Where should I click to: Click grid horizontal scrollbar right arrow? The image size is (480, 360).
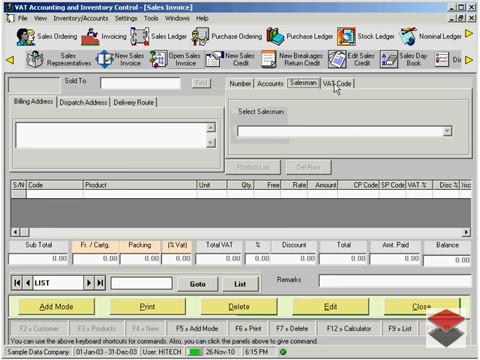point(467,232)
